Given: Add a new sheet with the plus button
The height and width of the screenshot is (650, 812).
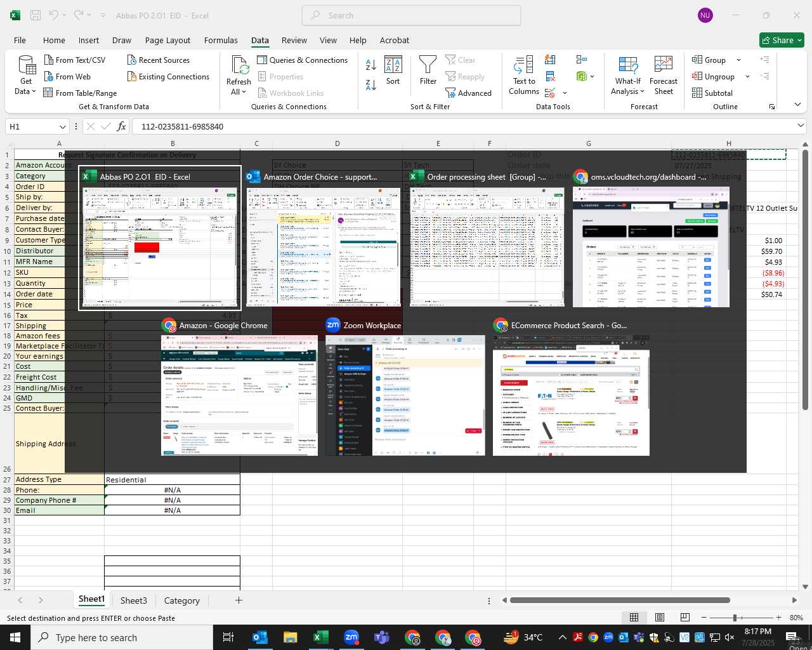Looking at the screenshot, I should (239, 600).
